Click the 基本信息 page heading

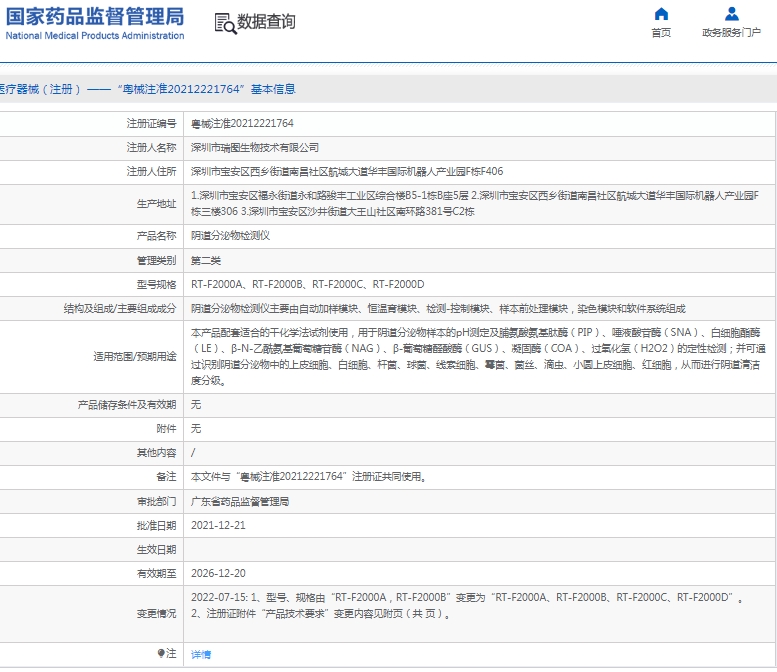pos(273,89)
